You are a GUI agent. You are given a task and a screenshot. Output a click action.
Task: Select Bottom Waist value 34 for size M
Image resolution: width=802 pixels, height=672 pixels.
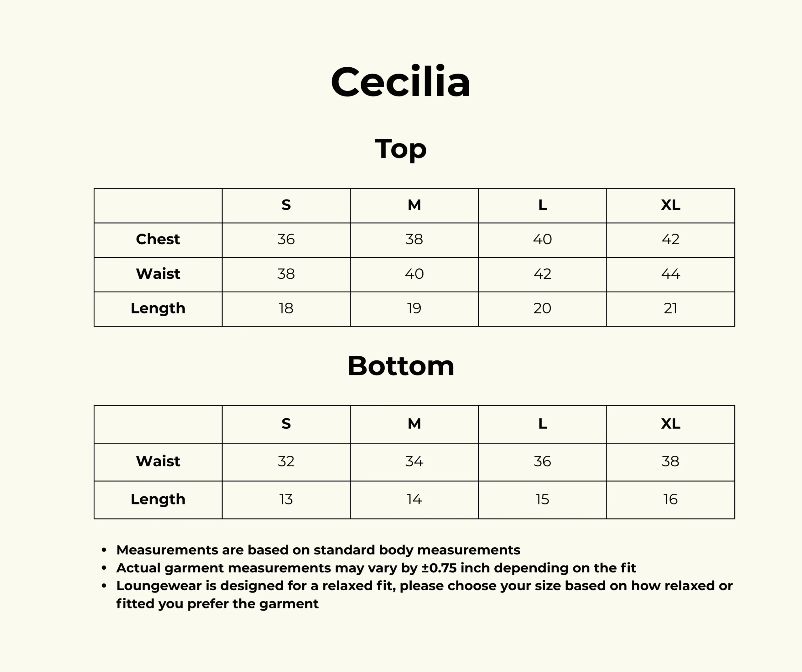click(x=414, y=461)
